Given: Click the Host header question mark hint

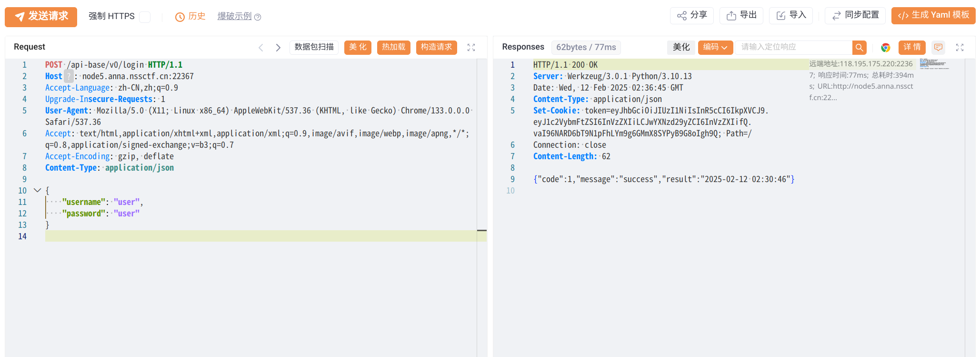Looking at the screenshot, I should click(69, 76).
